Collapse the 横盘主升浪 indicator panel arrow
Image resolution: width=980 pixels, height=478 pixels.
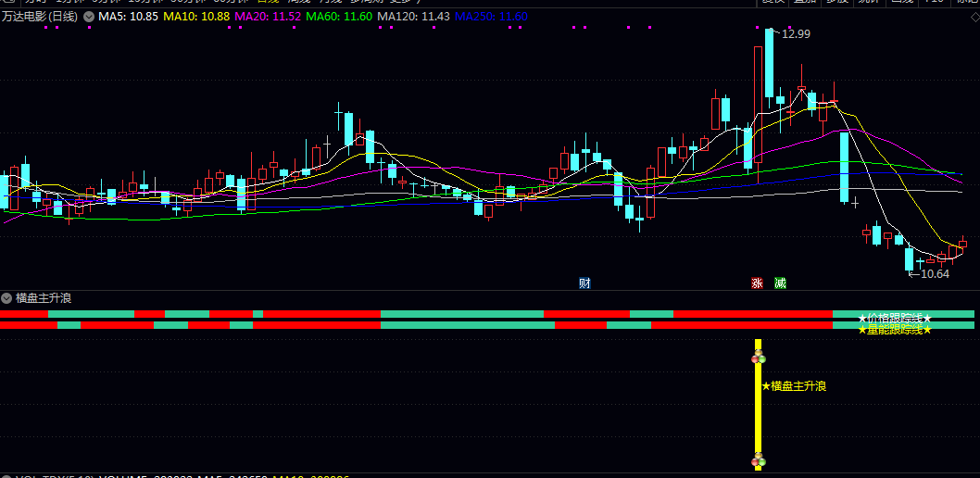click(x=6, y=298)
